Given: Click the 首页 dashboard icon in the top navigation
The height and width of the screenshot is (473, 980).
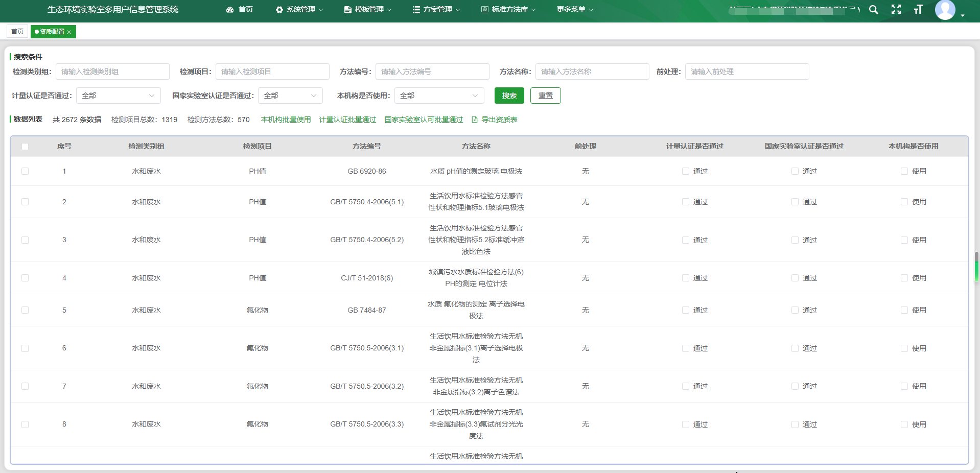Looking at the screenshot, I should point(230,10).
